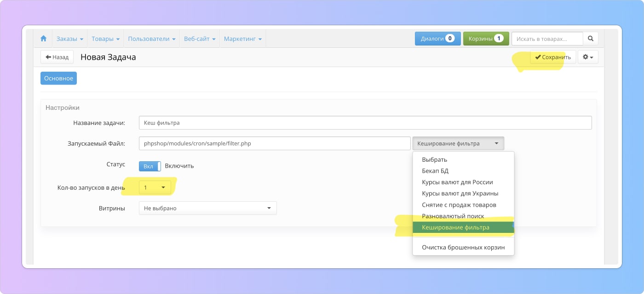Open the Корзины button
This screenshot has height=294, width=644.
tap(485, 39)
